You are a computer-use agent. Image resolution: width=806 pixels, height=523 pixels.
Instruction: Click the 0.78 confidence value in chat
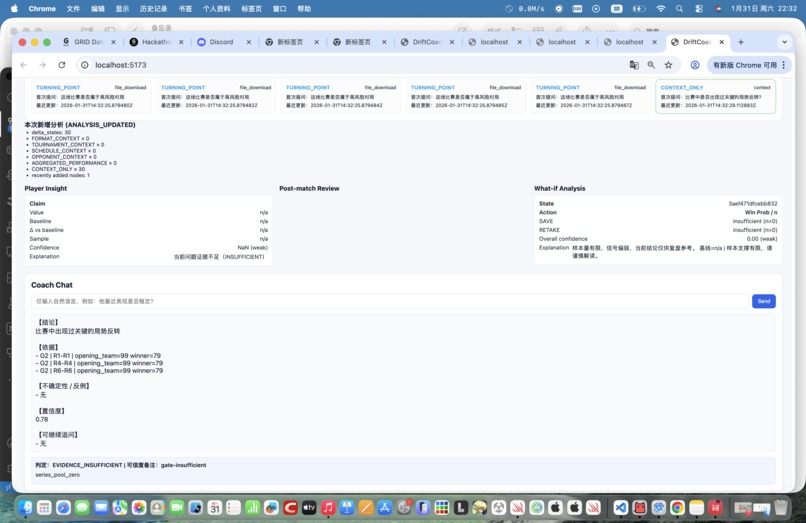42,420
